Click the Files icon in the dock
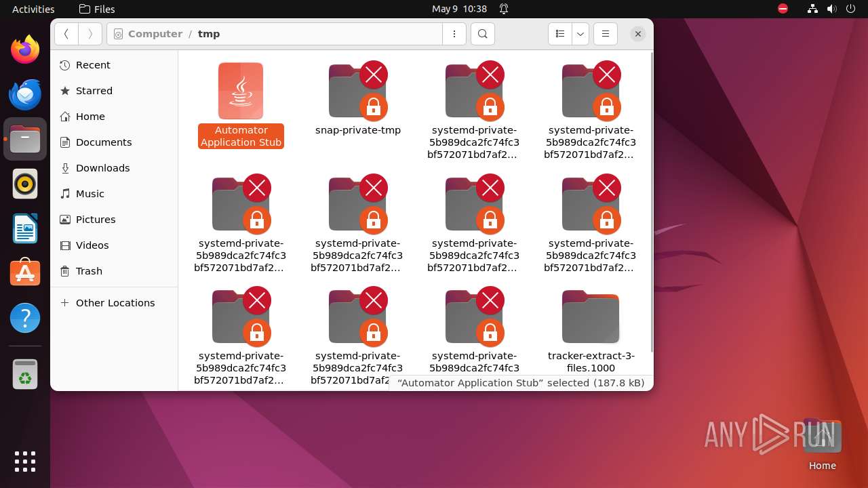The height and width of the screenshot is (488, 868). click(25, 139)
